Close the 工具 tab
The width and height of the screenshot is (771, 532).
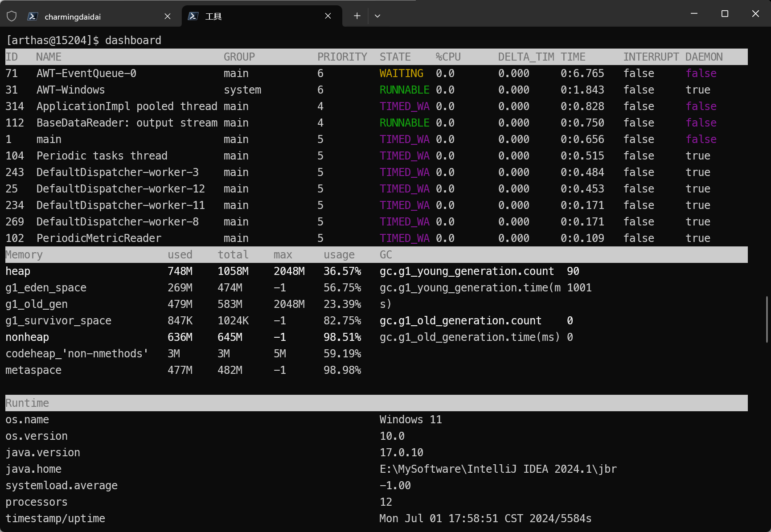328,16
